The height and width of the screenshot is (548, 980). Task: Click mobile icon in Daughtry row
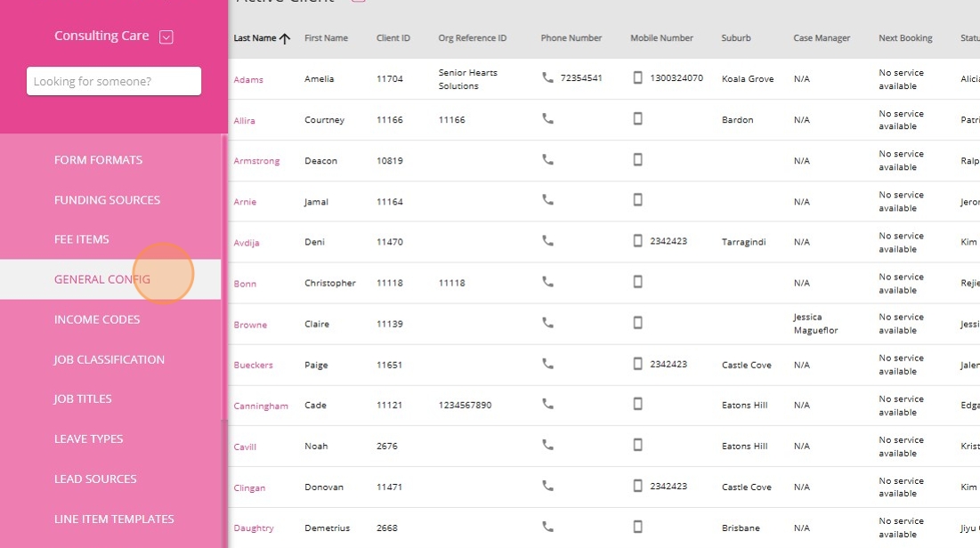tap(637, 526)
